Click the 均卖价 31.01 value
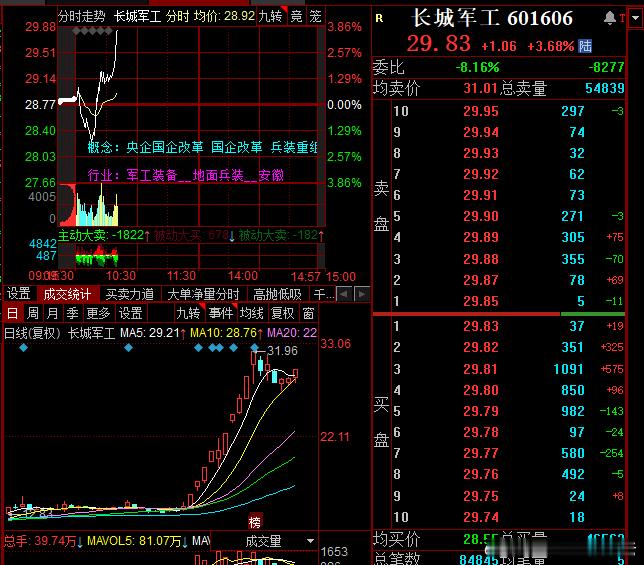Image resolution: width=644 pixels, height=565 pixels. click(x=481, y=88)
